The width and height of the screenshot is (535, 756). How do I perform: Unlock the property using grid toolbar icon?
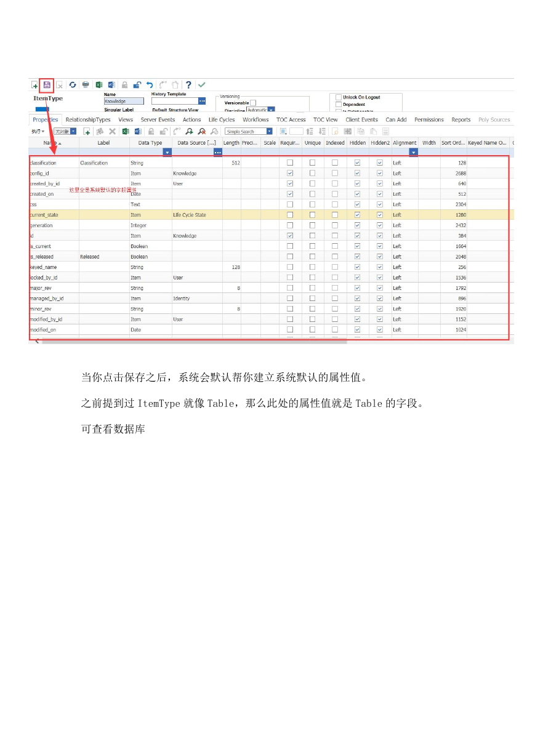[164, 131]
